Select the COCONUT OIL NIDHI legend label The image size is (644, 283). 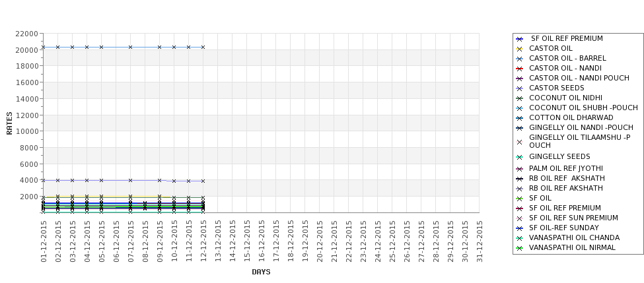tap(565, 98)
